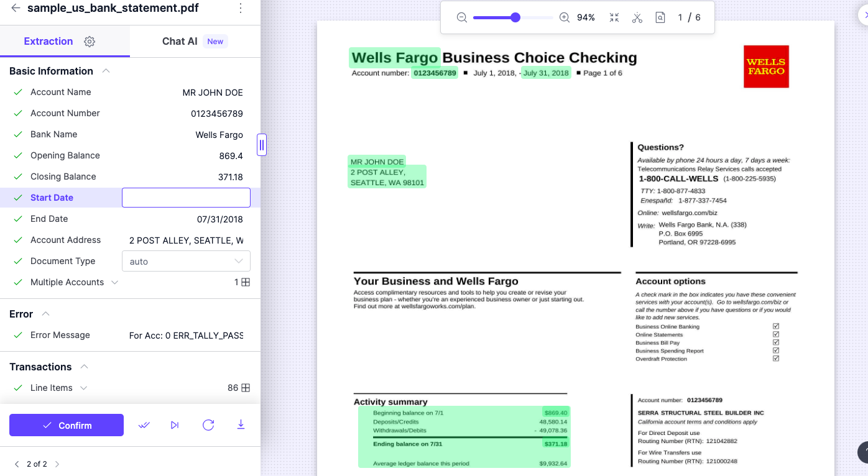
Task: Toggle Opening Balance checkmark
Action: 18,155
